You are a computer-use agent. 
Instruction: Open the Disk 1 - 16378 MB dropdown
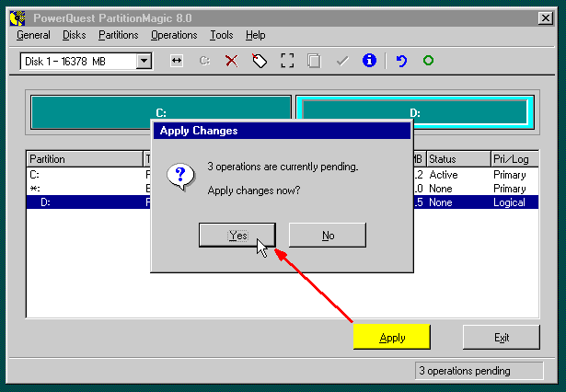144,61
